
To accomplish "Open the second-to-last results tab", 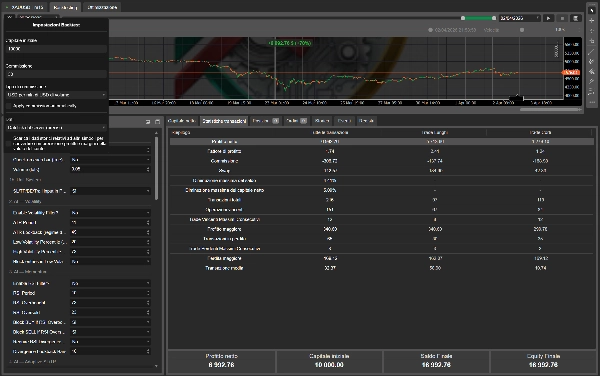I will tap(344, 121).
